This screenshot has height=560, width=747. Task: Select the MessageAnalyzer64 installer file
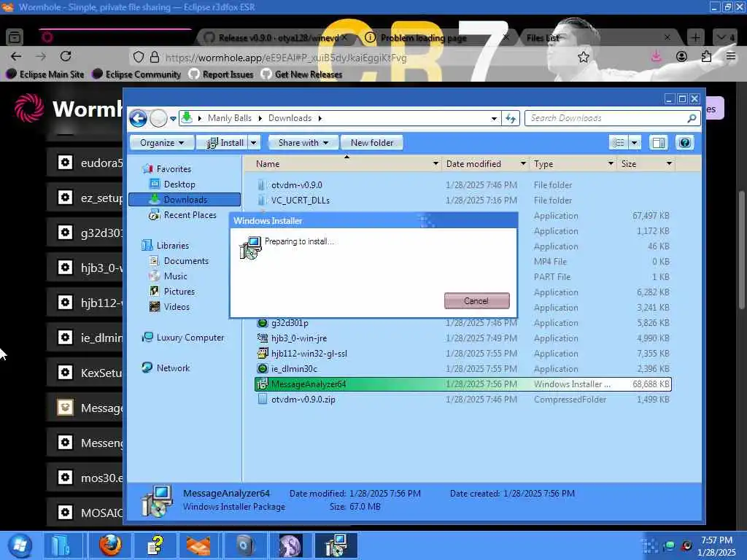(463, 384)
